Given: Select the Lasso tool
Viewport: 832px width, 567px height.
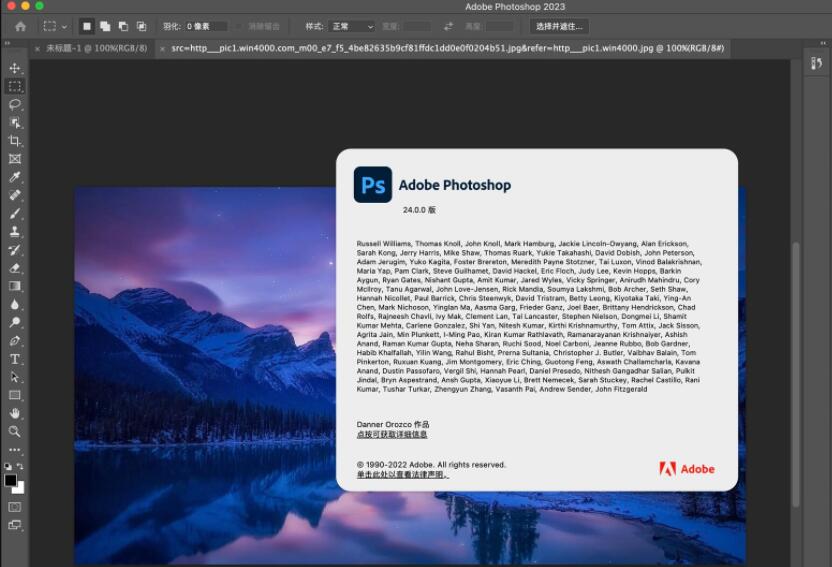Looking at the screenshot, I should tap(15, 104).
